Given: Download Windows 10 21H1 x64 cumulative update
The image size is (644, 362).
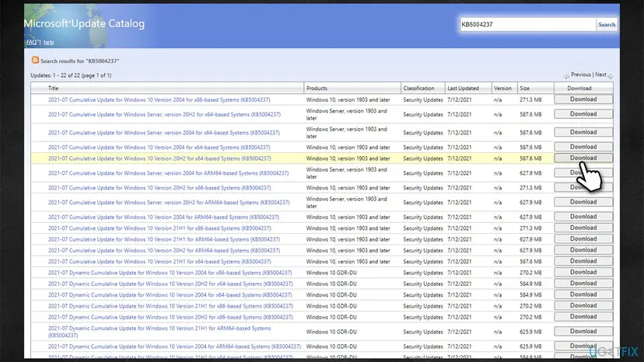Looking at the screenshot, I should coord(583,261).
